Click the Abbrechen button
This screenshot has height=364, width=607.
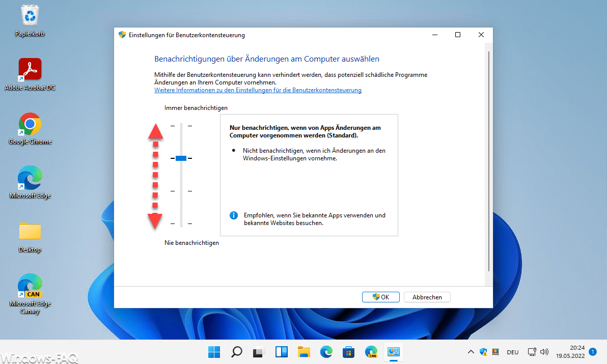pyautogui.click(x=427, y=297)
